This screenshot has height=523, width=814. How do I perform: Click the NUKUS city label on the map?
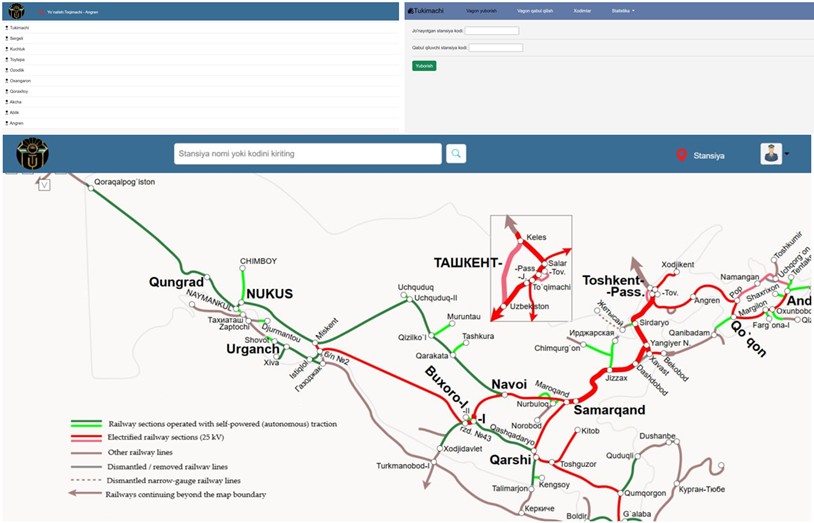click(x=269, y=293)
